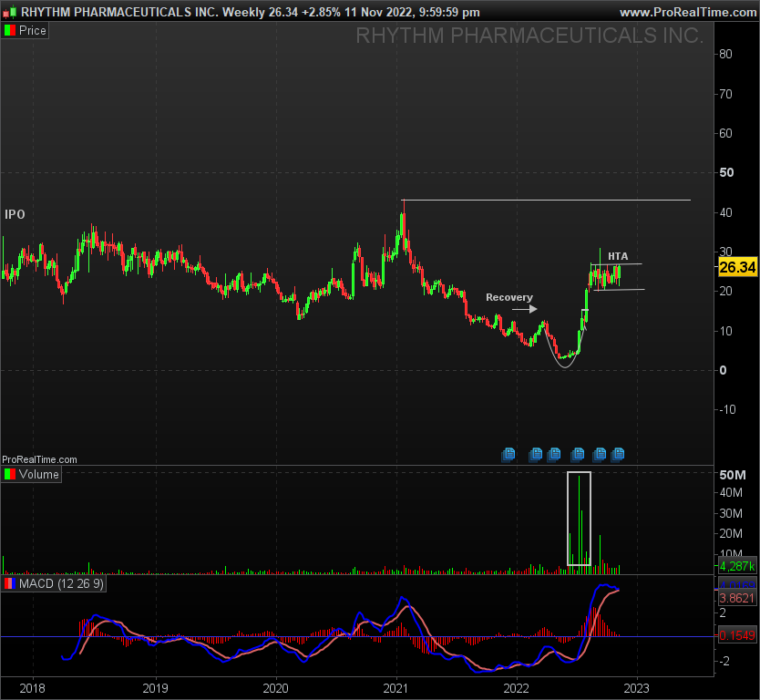
Task: Click the 2021 label on the time axis
Action: click(395, 688)
